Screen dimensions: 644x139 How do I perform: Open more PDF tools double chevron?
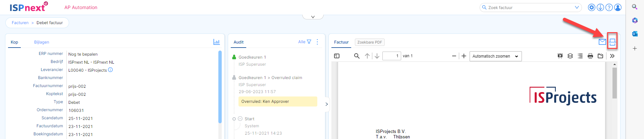612,56
